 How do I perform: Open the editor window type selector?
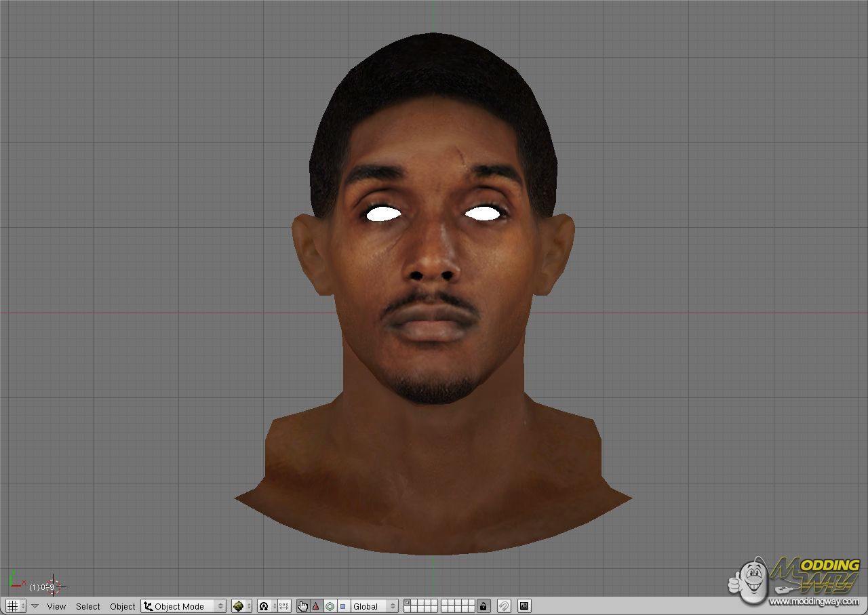pyautogui.click(x=16, y=606)
